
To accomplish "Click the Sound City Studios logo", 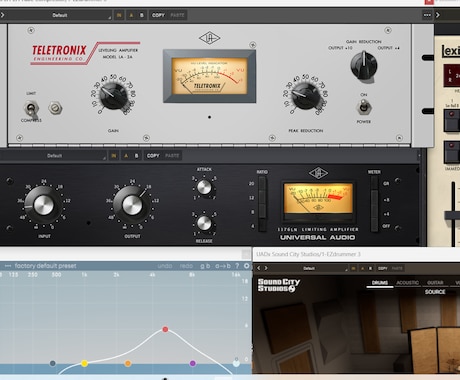I will pos(279,285).
